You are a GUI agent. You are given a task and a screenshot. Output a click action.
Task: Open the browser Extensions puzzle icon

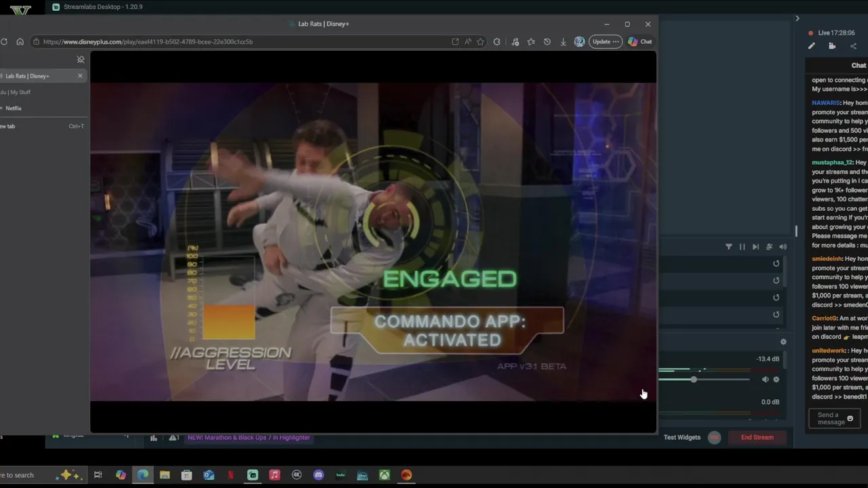tap(497, 41)
